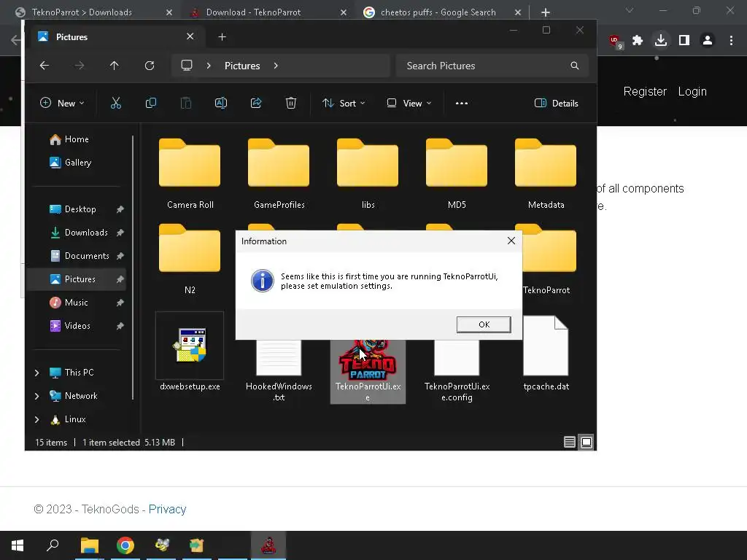
Task: Select the TeknoParrot folder
Action: [x=546, y=259]
